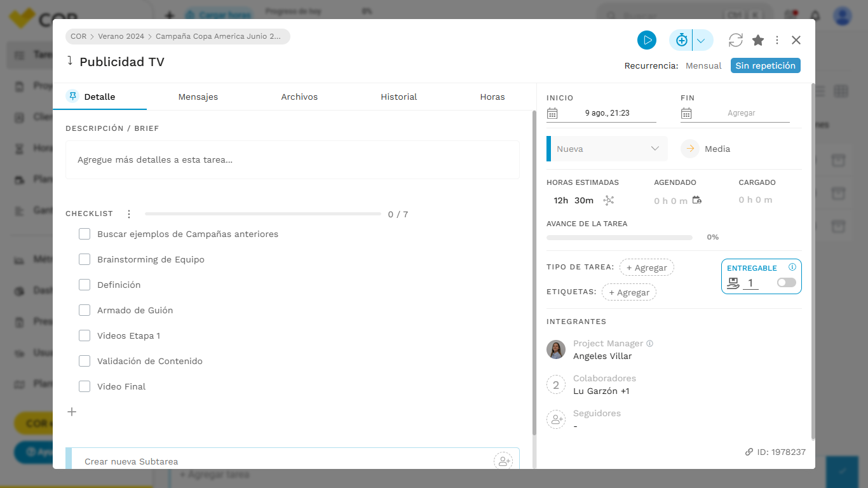Switch to the Mensajes tab
868x488 pixels.
pyautogui.click(x=198, y=97)
